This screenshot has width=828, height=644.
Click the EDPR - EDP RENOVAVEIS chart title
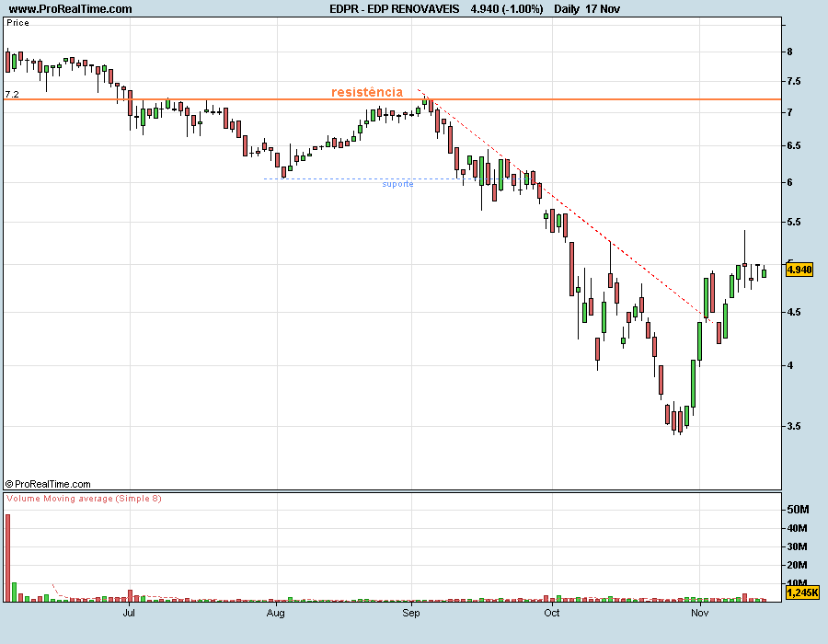pos(394,9)
